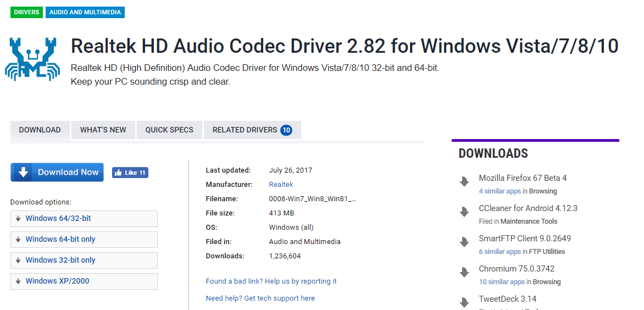Viewport: 644px width, 310px height.
Task: Report a bad link via 'Found a bad link' text
Action: tap(271, 281)
